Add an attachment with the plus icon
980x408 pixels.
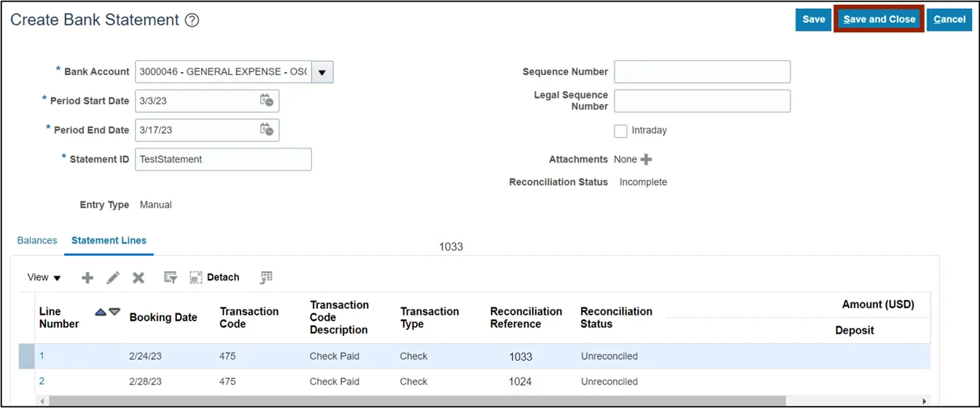(x=646, y=160)
